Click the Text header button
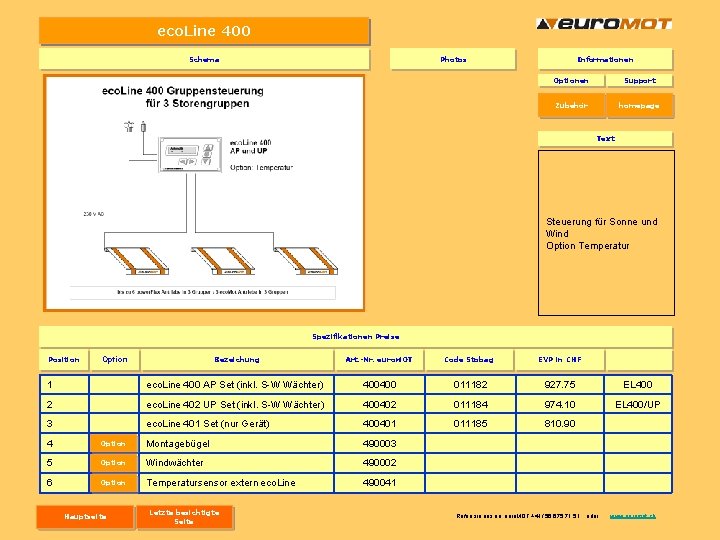The height and width of the screenshot is (540, 720). pyautogui.click(x=605, y=138)
